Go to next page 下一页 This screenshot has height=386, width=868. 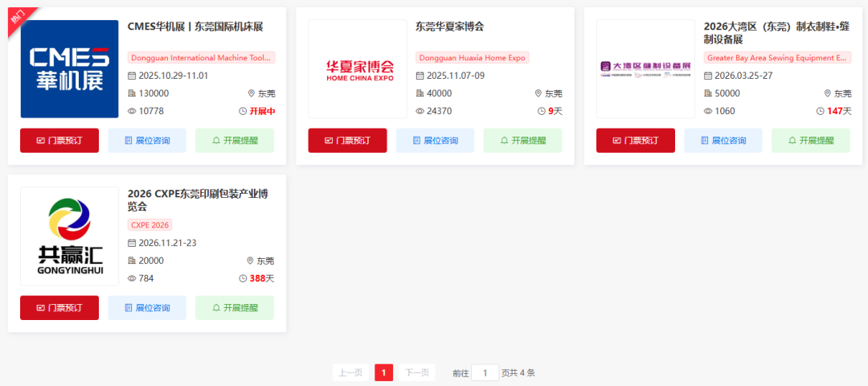pos(417,372)
